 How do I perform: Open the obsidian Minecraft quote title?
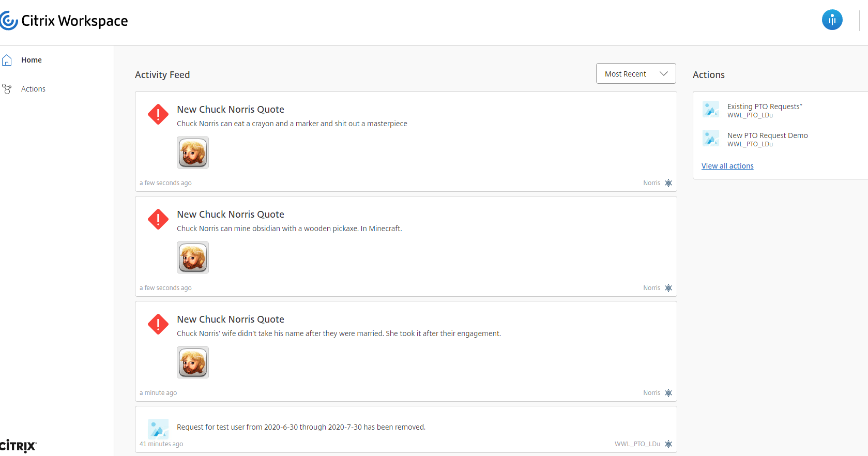point(231,215)
